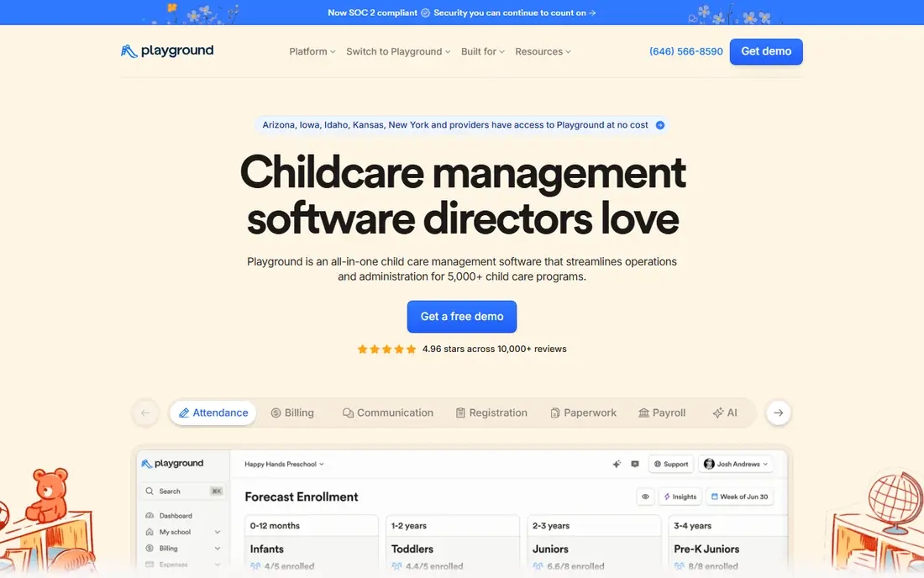Screen dimensions: 924x578
Task: Click the Playground logo in the header
Action: (167, 51)
